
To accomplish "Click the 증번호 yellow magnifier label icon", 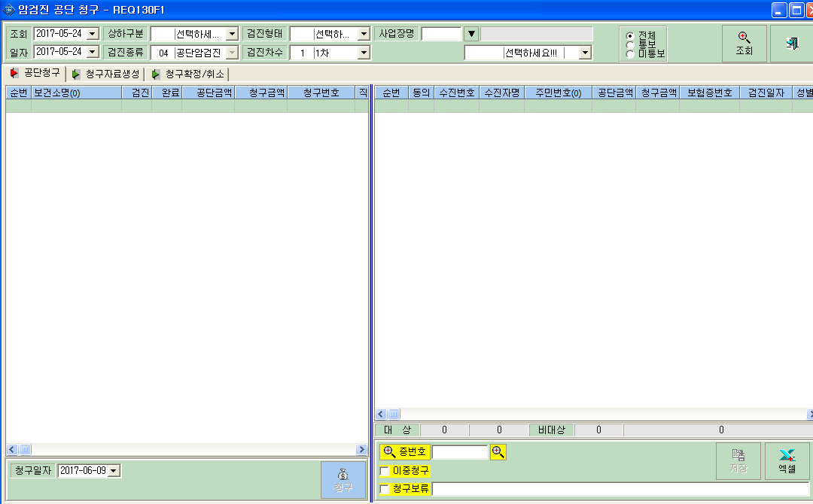I will tap(389, 451).
